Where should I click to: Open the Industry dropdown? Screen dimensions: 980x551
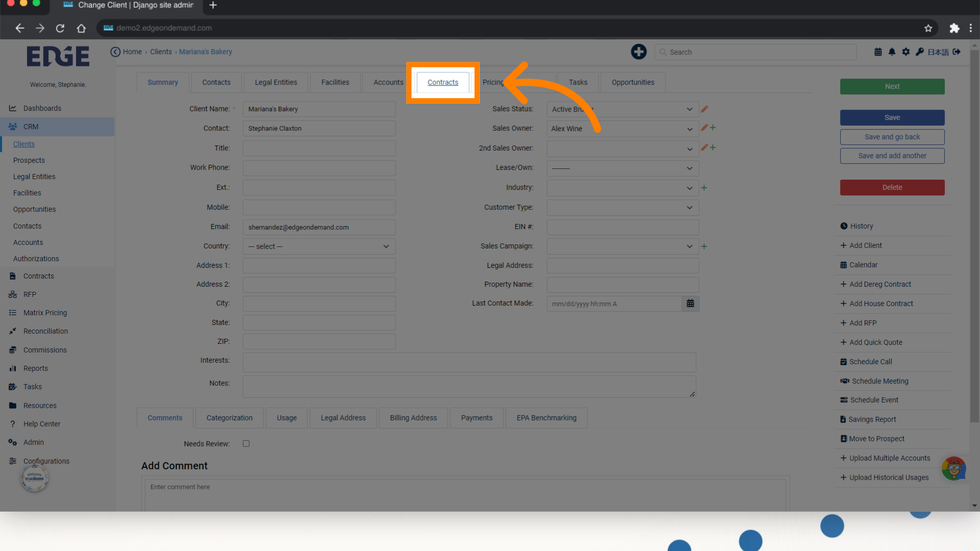pyautogui.click(x=623, y=188)
